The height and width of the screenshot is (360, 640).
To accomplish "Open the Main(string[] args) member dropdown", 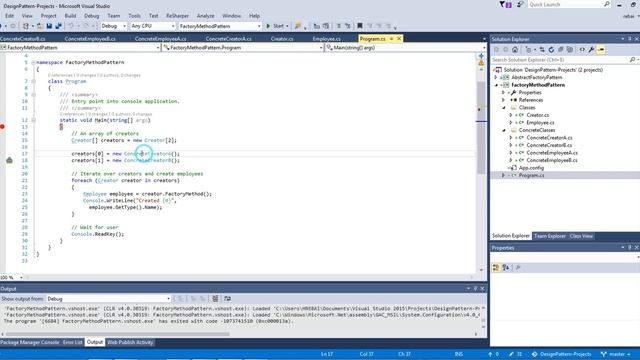I will 406,48.
